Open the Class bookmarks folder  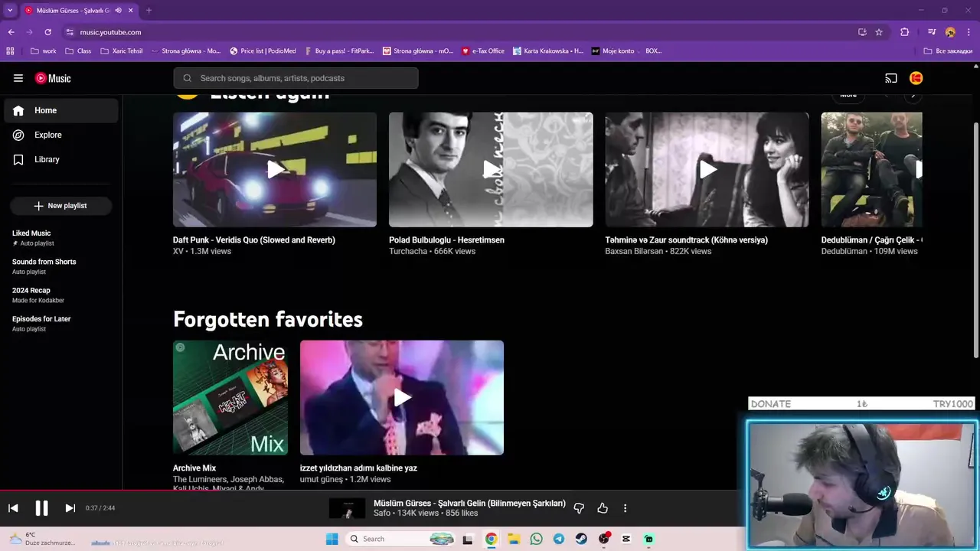[x=78, y=51]
